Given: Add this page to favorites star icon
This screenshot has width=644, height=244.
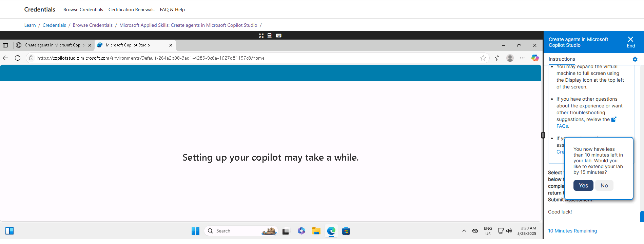Looking at the screenshot, I should (483, 58).
